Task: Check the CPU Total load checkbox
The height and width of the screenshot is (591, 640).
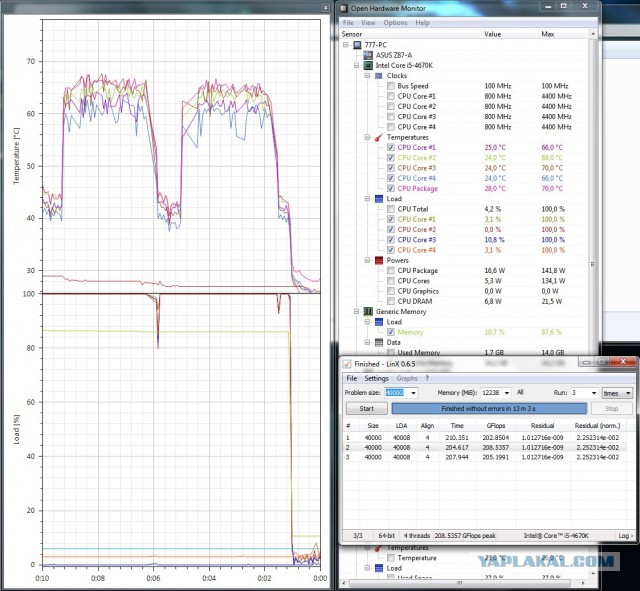Action: pos(391,209)
